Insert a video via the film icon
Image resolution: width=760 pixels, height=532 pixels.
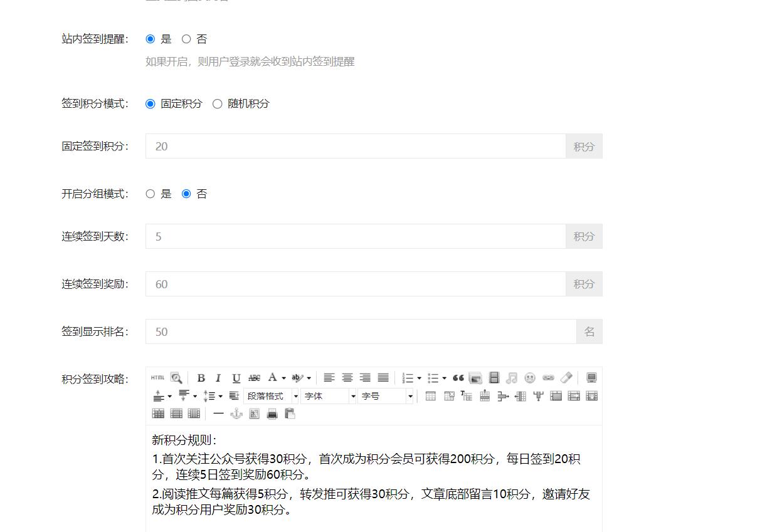(494, 378)
